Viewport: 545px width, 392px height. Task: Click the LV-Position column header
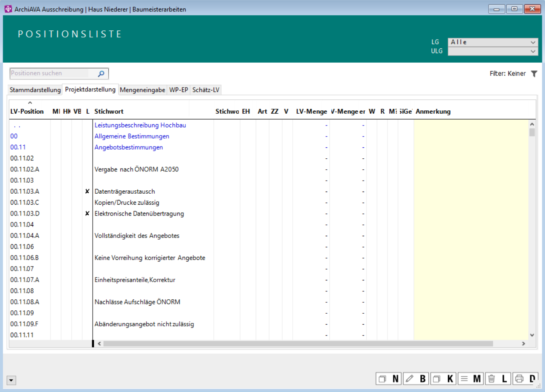(27, 112)
